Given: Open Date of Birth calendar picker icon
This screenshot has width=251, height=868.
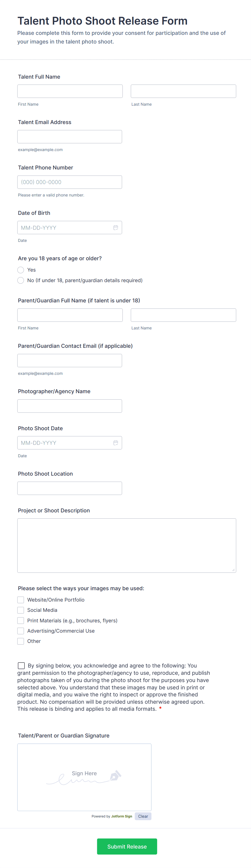Looking at the screenshot, I should coord(116,228).
